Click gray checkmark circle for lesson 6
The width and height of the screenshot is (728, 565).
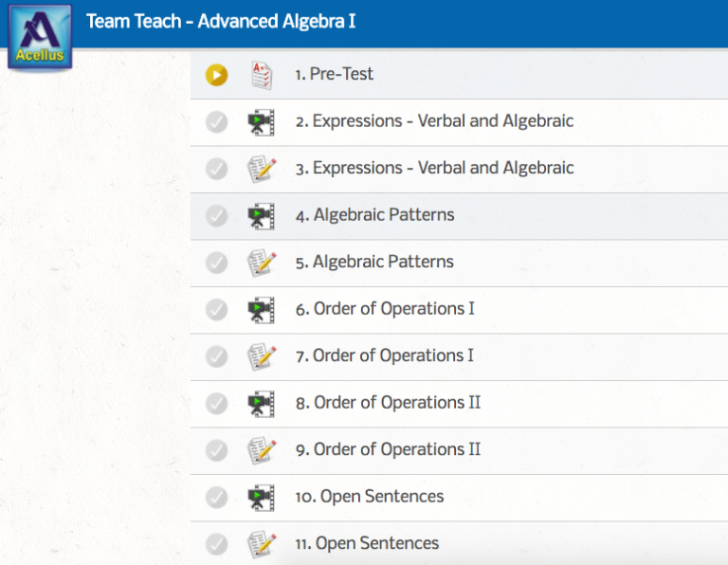click(x=217, y=310)
